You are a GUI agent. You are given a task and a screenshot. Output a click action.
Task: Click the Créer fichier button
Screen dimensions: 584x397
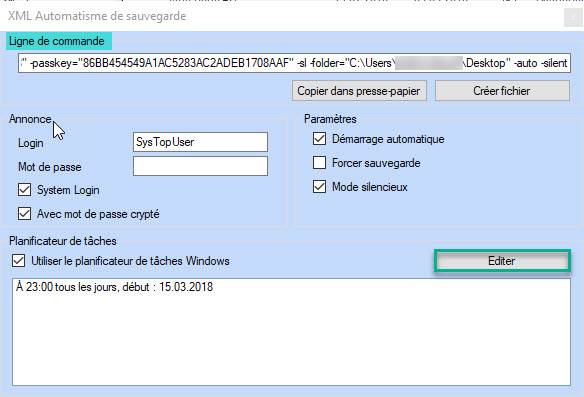click(502, 91)
